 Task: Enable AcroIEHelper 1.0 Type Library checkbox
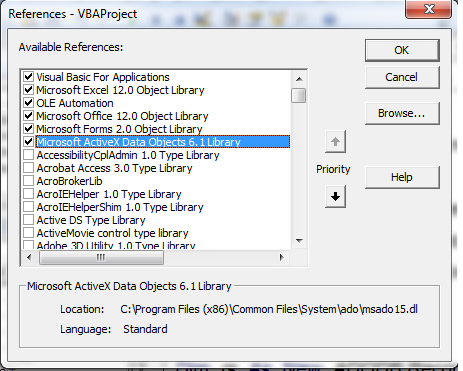coord(29,194)
